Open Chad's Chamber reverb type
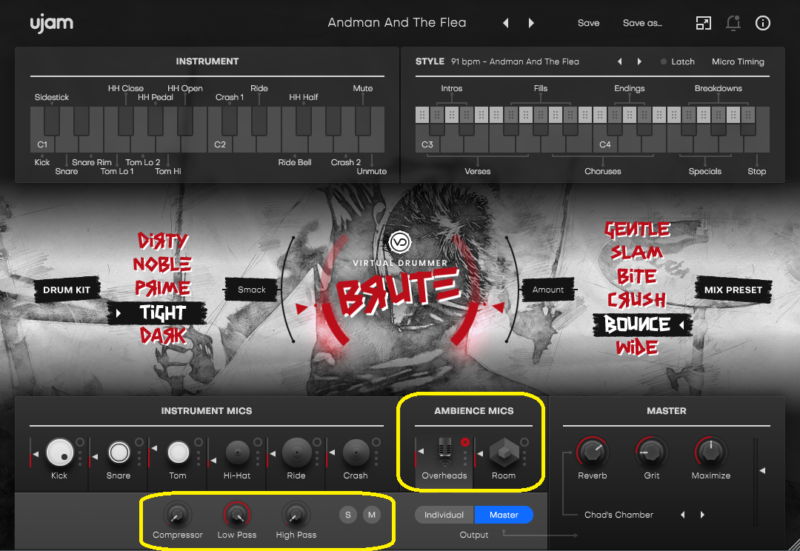The width and height of the screenshot is (800, 551). coord(618,515)
